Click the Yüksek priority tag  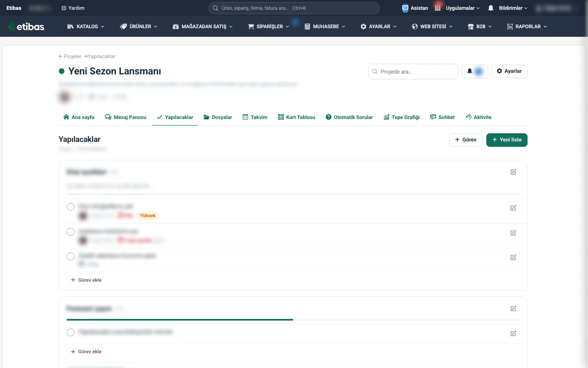click(148, 215)
